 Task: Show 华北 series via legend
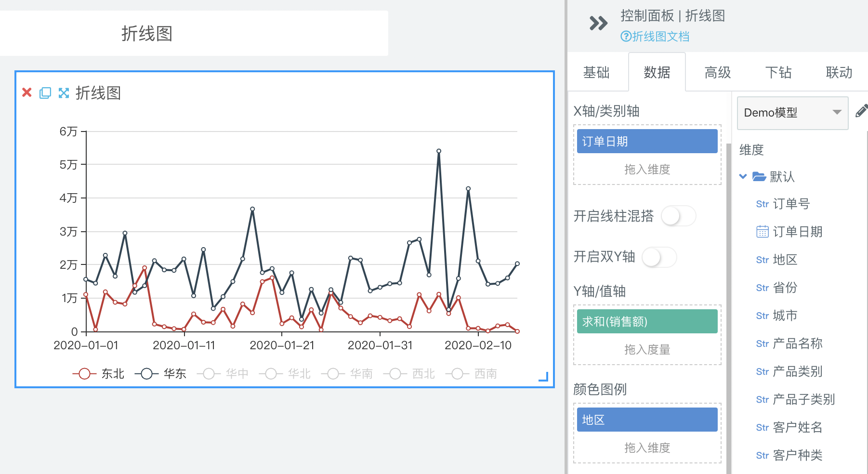pos(285,374)
